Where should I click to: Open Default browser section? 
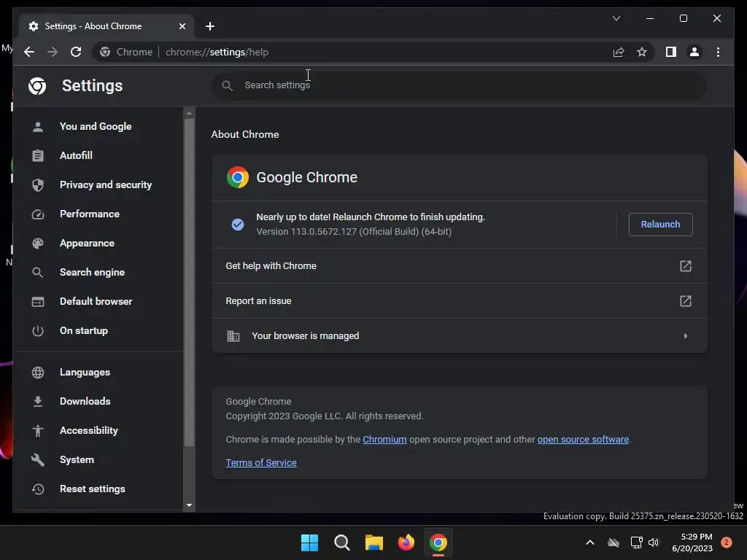tap(96, 301)
